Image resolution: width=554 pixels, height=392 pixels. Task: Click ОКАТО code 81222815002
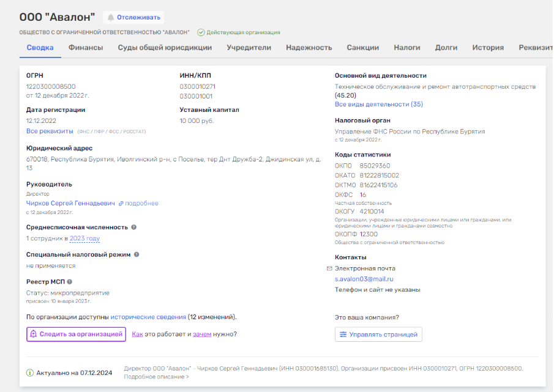[x=379, y=176]
